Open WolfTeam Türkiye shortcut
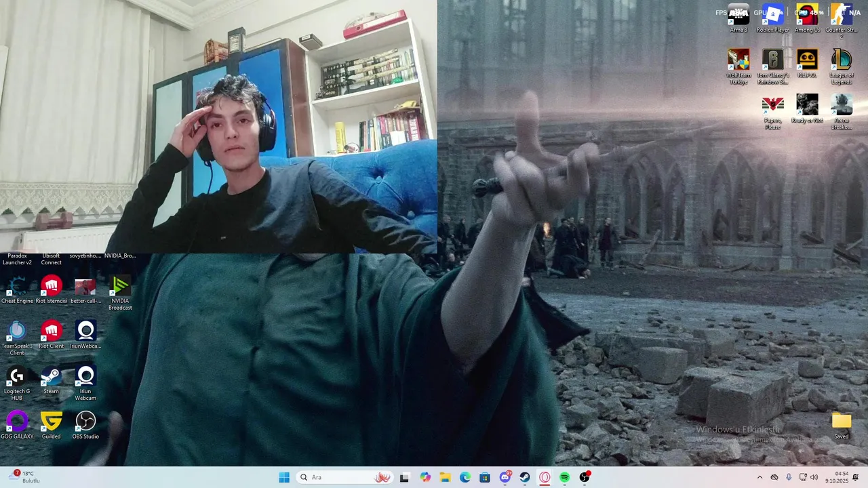 [738, 66]
